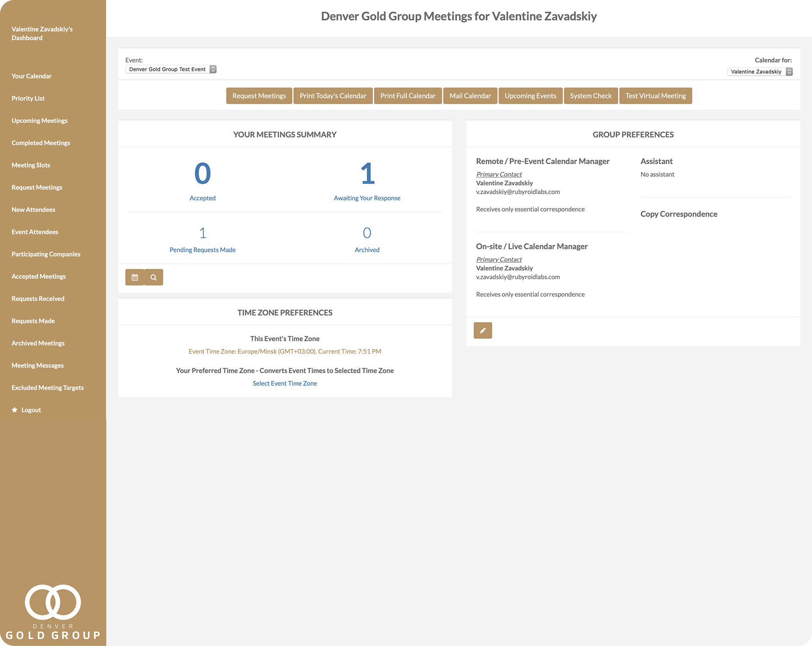The width and height of the screenshot is (812, 646).
Task: Click the Archived count 0
Action: pos(367,233)
